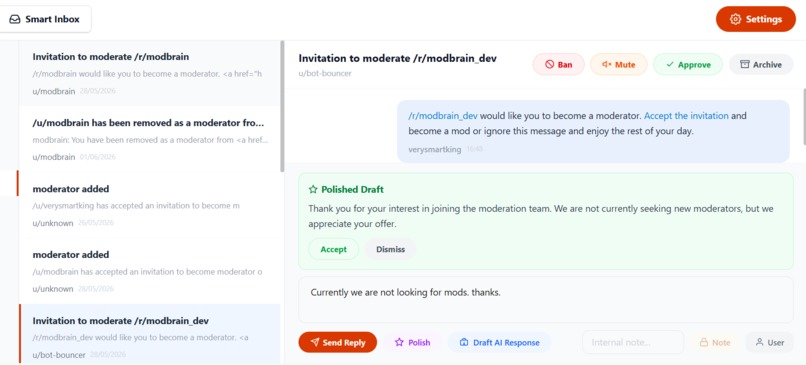Viewport: 806px width, 365px height.
Task: Click into the reply text box
Action: click(546, 300)
